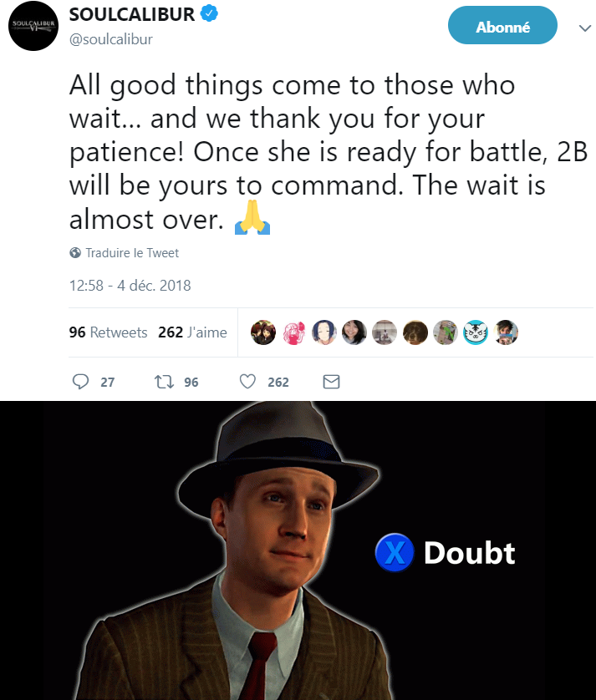Click the blue verified badge
Image resolution: width=596 pixels, height=700 pixels.
(x=209, y=13)
